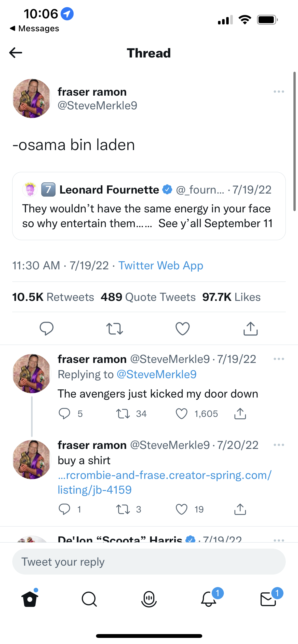298x644 pixels.
Task: Open the Notifications bell
Action: pos(209,599)
